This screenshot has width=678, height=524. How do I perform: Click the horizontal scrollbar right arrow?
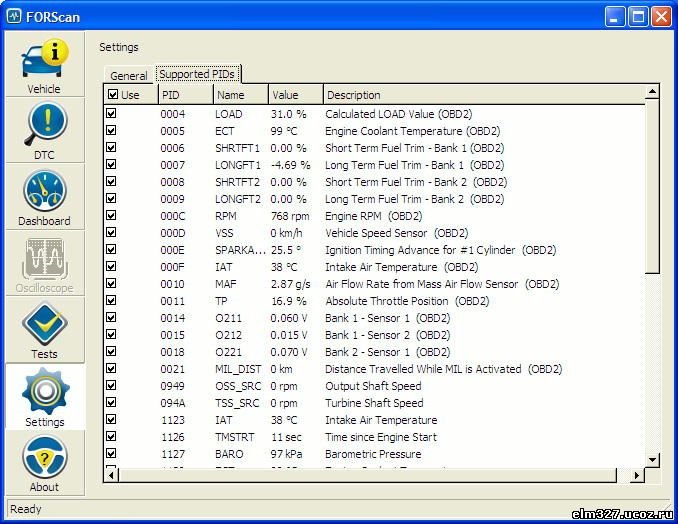point(636,475)
